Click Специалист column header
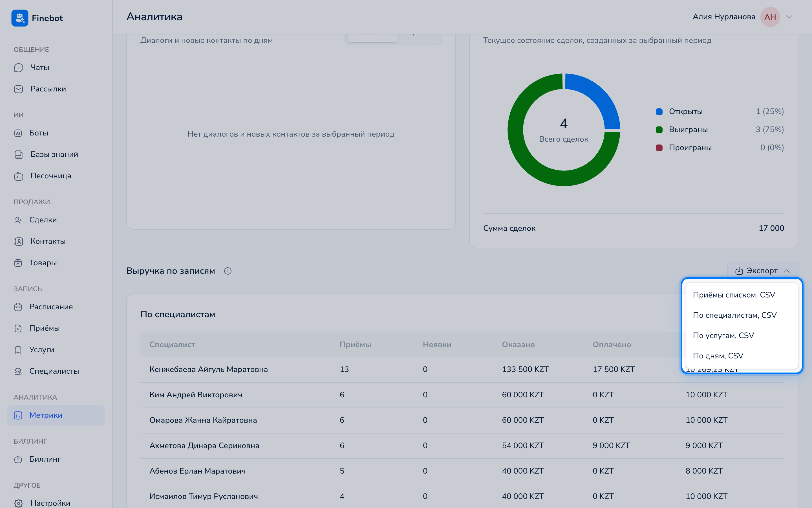Viewport: 812px width, 508px height. point(172,345)
